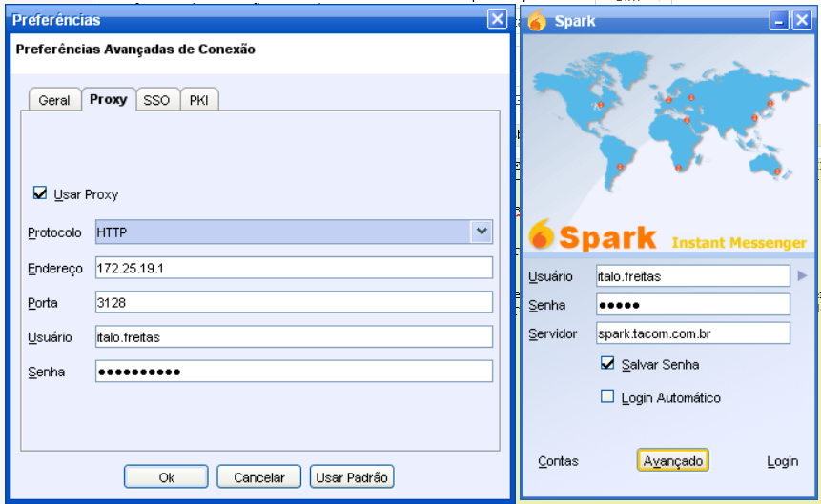Click the Usar Padrão button
This screenshot has height=504, width=821.
[352, 476]
